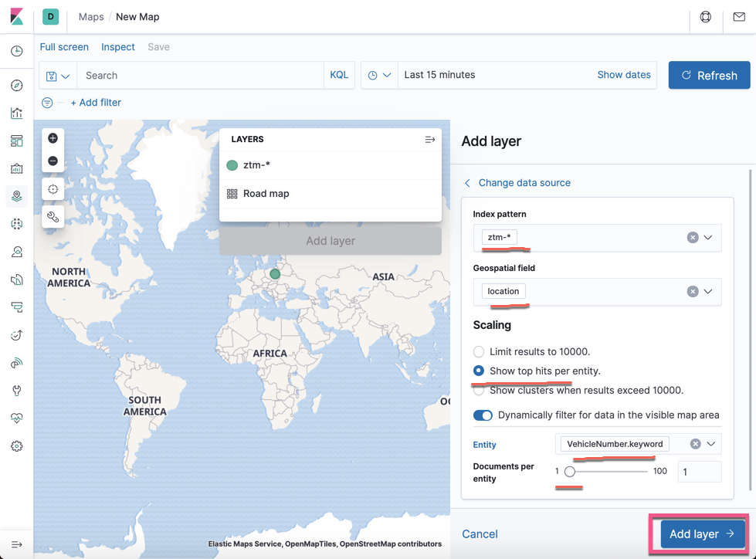Expand the Geospatial field dropdown

708,292
